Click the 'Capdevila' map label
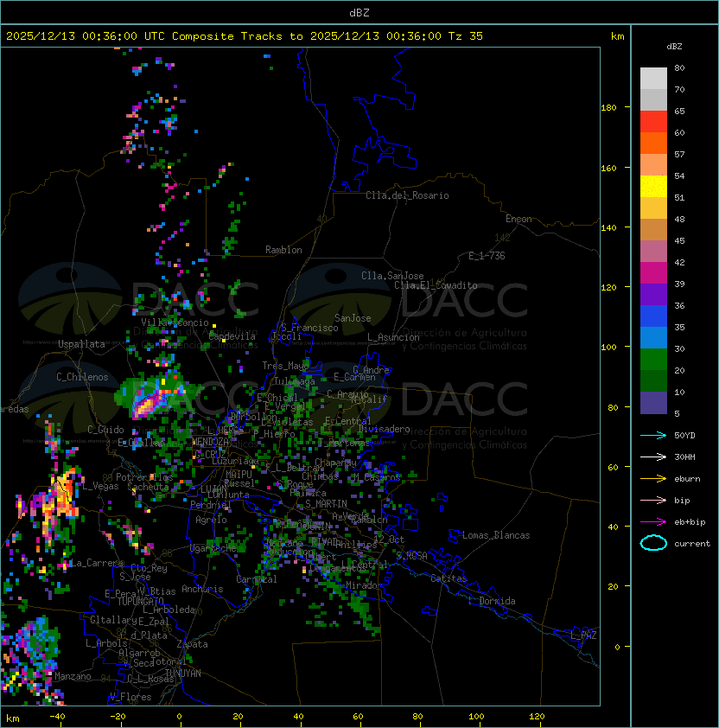 pos(232,336)
